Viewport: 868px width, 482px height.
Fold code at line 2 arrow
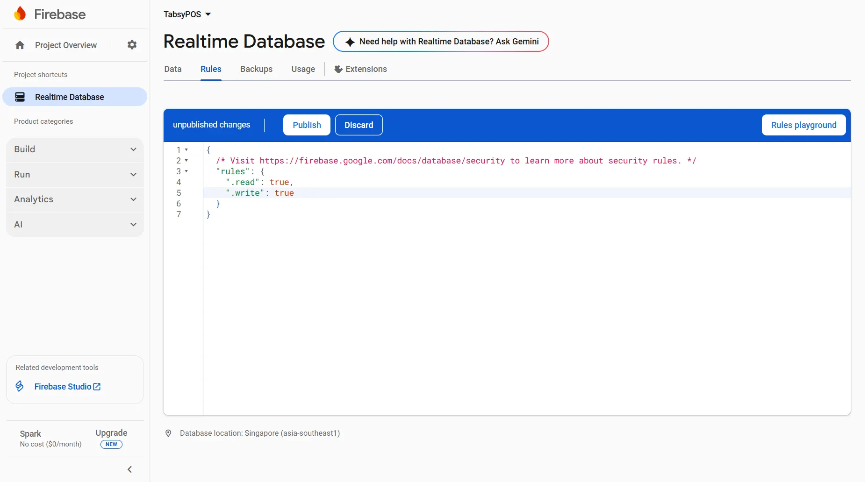pyautogui.click(x=186, y=161)
